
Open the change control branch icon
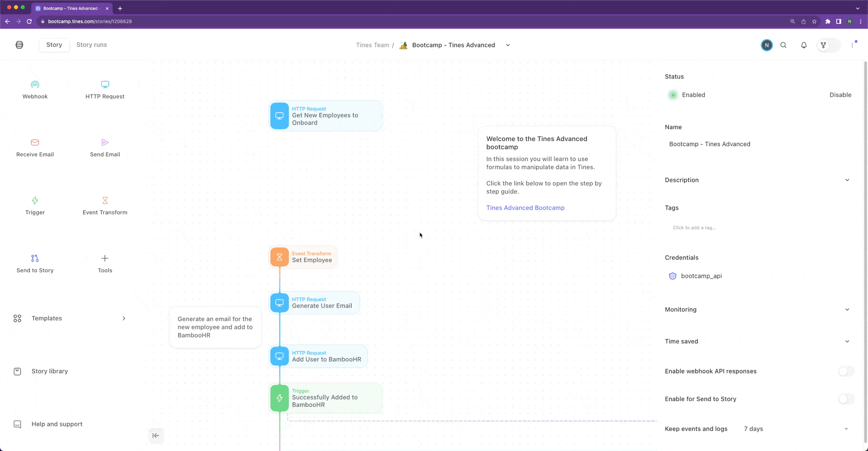823,45
